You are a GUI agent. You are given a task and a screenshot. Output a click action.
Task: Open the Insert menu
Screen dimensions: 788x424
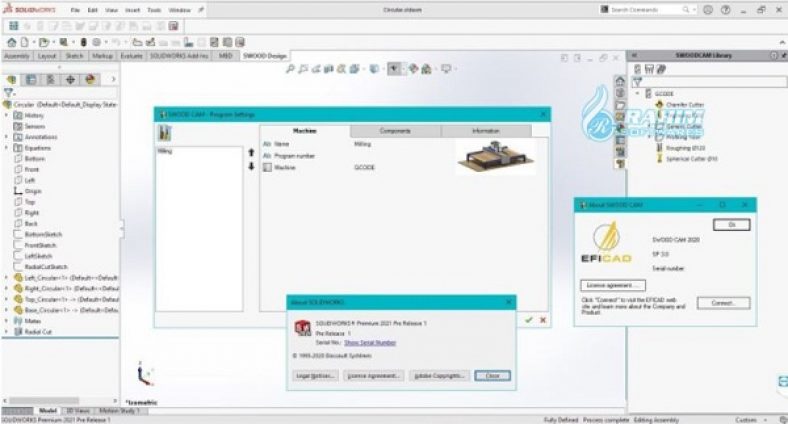133,10
